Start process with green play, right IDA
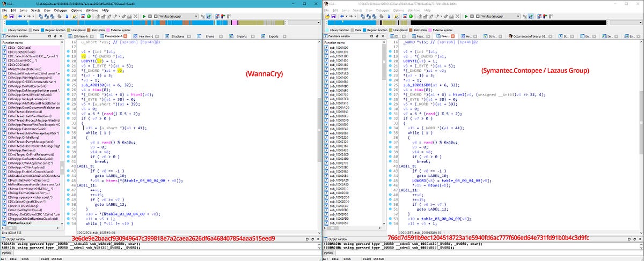The width and height of the screenshot is (644, 261). click(x=466, y=17)
